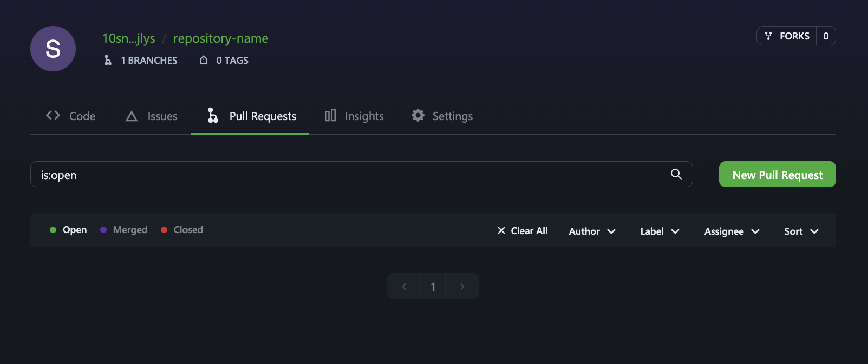The width and height of the screenshot is (868, 364).
Task: Click the Settings gear icon
Action: pyautogui.click(x=418, y=115)
